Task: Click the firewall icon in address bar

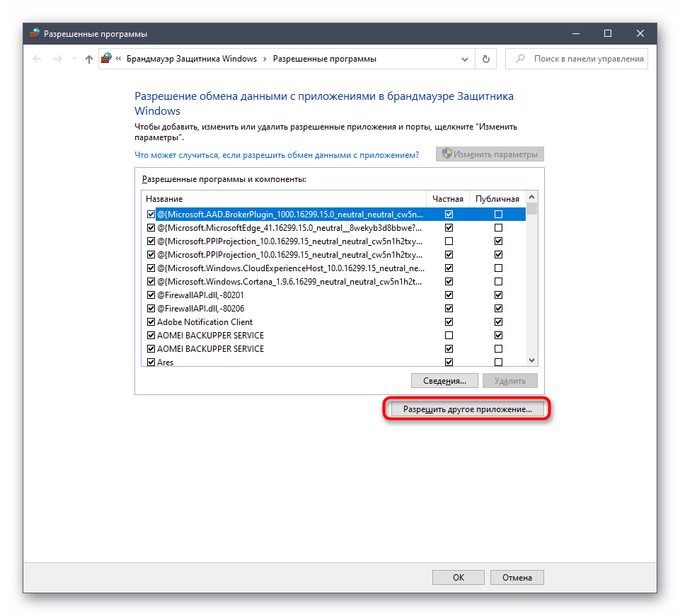Action: point(106,59)
